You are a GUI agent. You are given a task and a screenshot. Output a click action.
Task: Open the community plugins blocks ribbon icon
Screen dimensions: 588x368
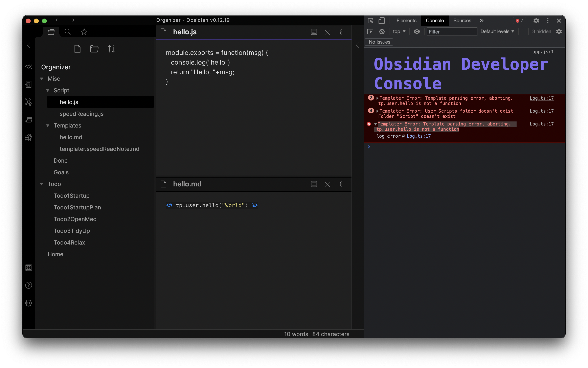pos(29,138)
